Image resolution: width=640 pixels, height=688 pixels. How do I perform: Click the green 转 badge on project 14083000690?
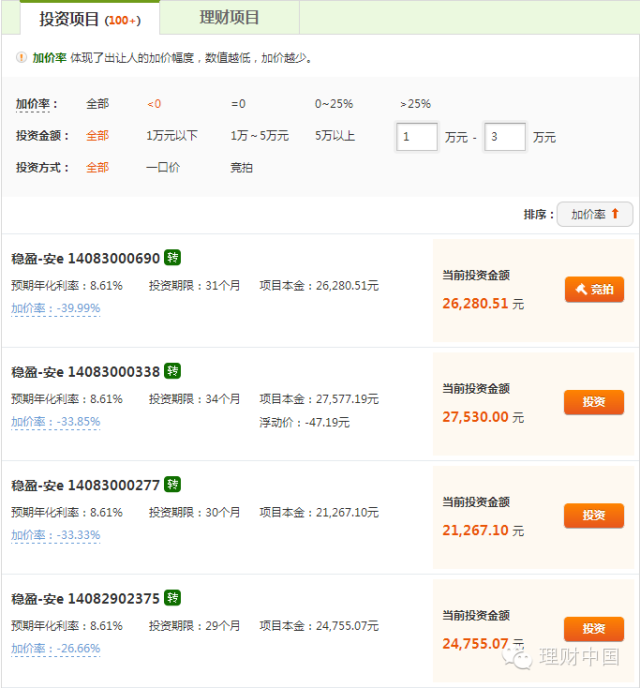(x=173, y=258)
